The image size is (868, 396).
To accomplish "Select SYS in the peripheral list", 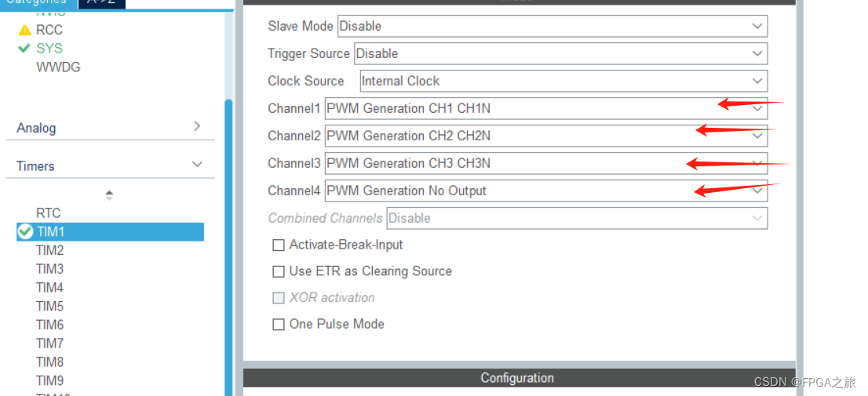I will point(49,49).
